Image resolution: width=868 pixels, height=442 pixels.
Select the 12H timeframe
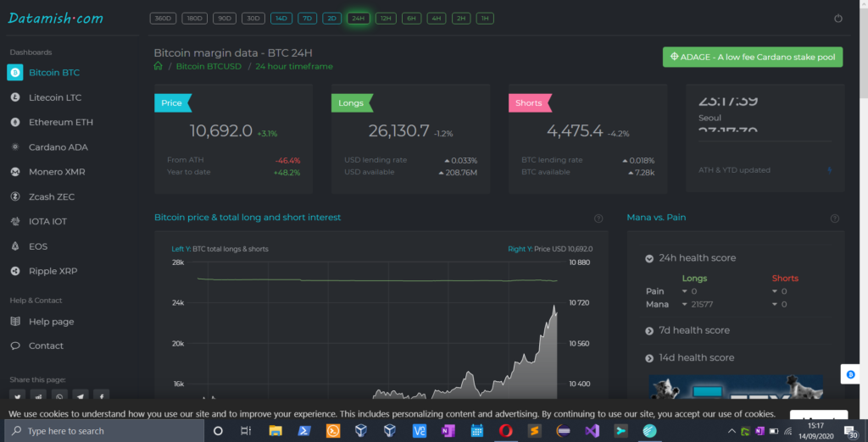point(386,19)
